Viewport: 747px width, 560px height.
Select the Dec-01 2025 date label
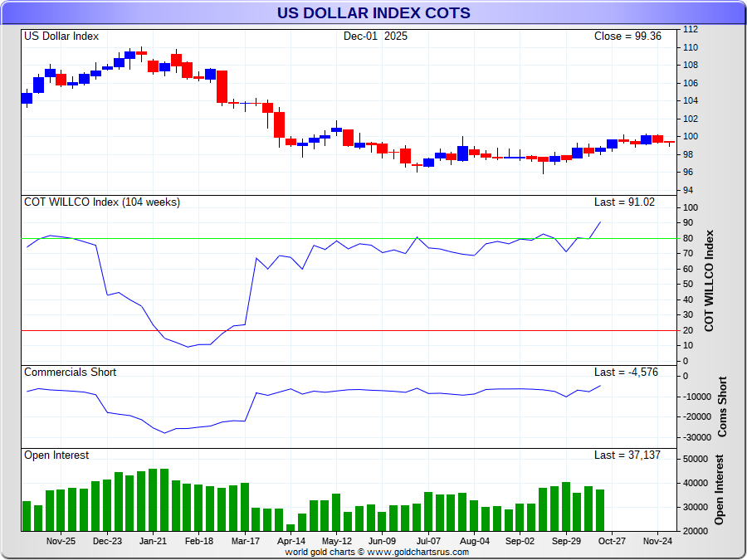click(x=375, y=37)
